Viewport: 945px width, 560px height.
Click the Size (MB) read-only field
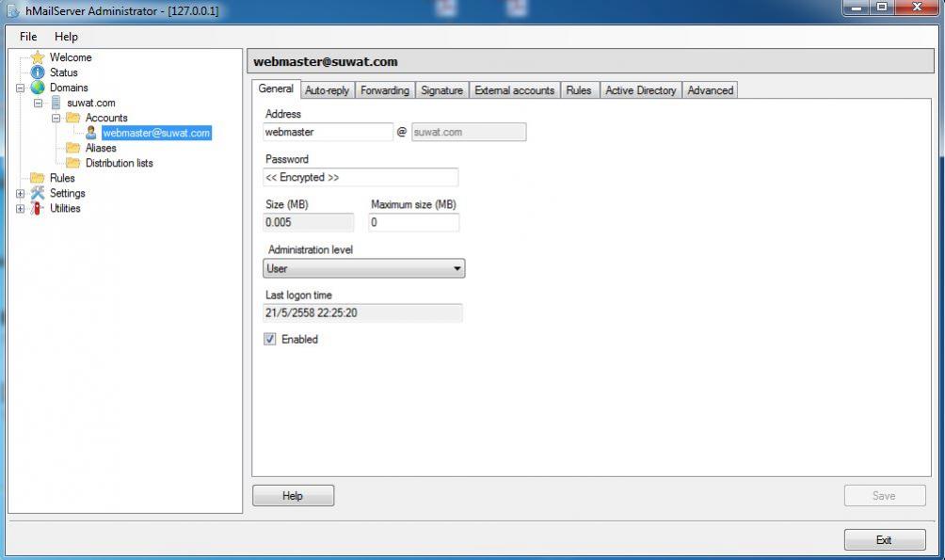click(x=309, y=222)
